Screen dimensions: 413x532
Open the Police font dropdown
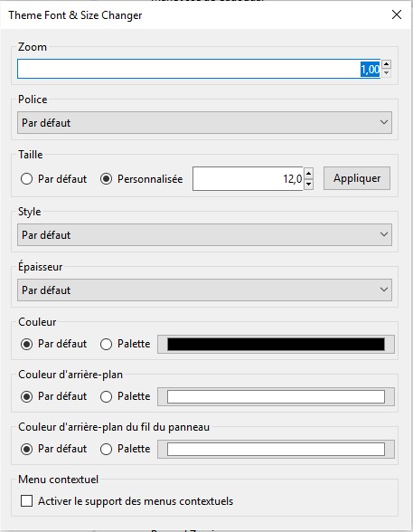204,122
